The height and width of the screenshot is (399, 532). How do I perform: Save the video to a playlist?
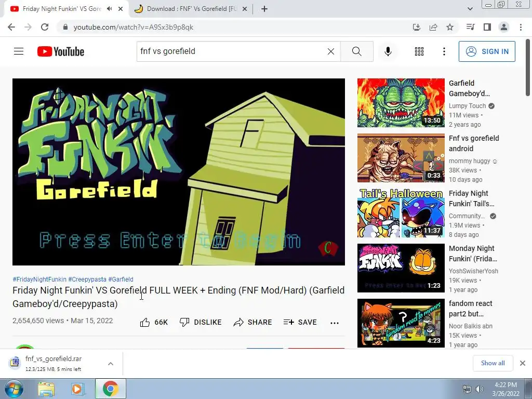point(300,322)
